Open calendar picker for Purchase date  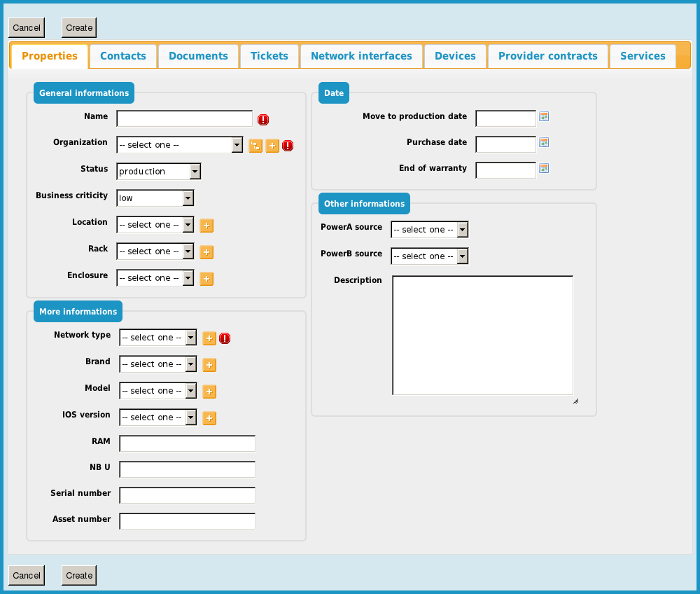click(x=544, y=142)
